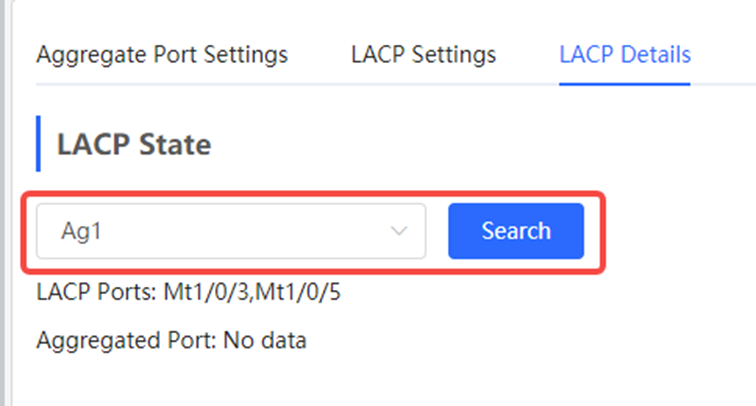Screen dimensions: 756x406
Task: Click the No data status text
Action: click(x=265, y=340)
